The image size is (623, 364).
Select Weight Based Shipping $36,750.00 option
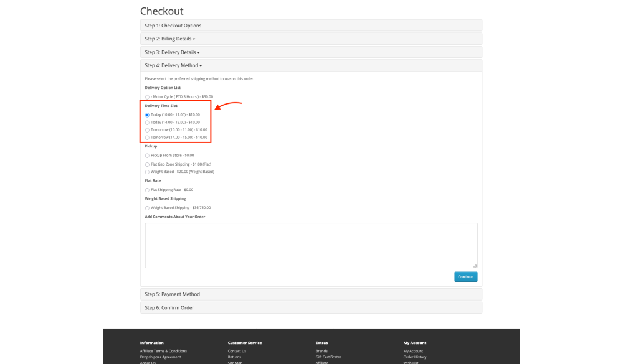[x=147, y=208]
